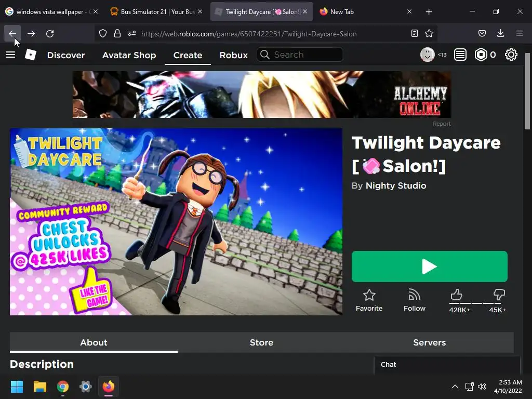Viewport: 532px width, 399px height.
Task: Dislike the game with thumbs down
Action: [499, 295]
